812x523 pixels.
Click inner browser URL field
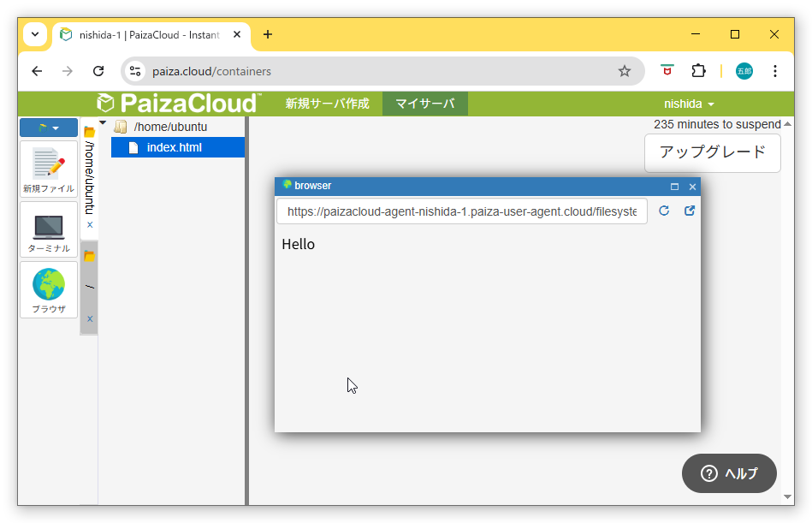click(x=462, y=211)
